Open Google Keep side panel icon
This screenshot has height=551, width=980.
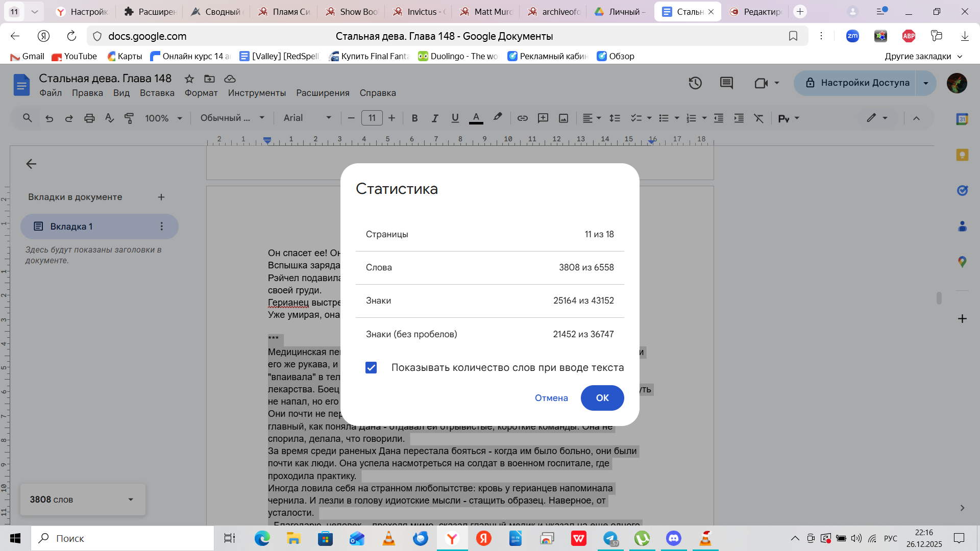click(x=962, y=155)
